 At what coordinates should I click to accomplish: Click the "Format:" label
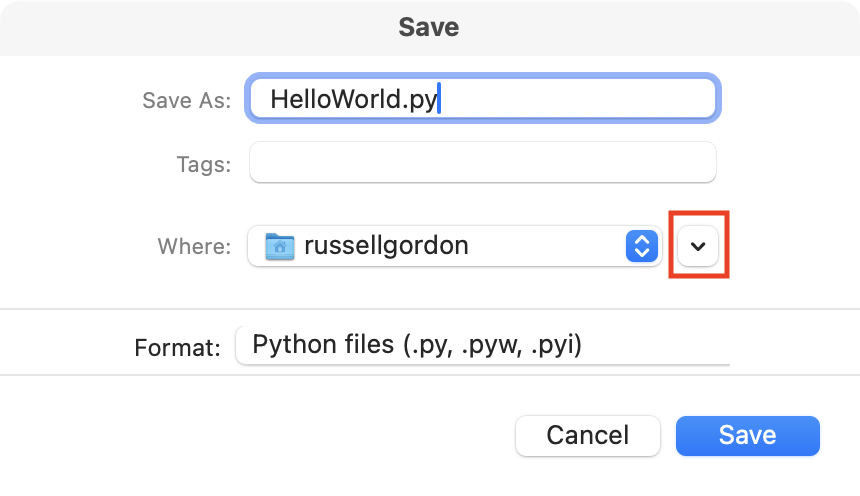177,348
